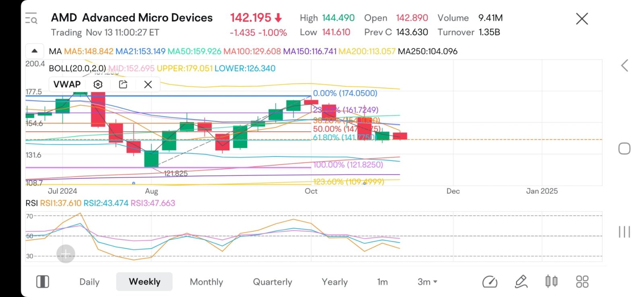This screenshot has width=644, height=297.
Task: Click the VWAP label
Action: 67,85
